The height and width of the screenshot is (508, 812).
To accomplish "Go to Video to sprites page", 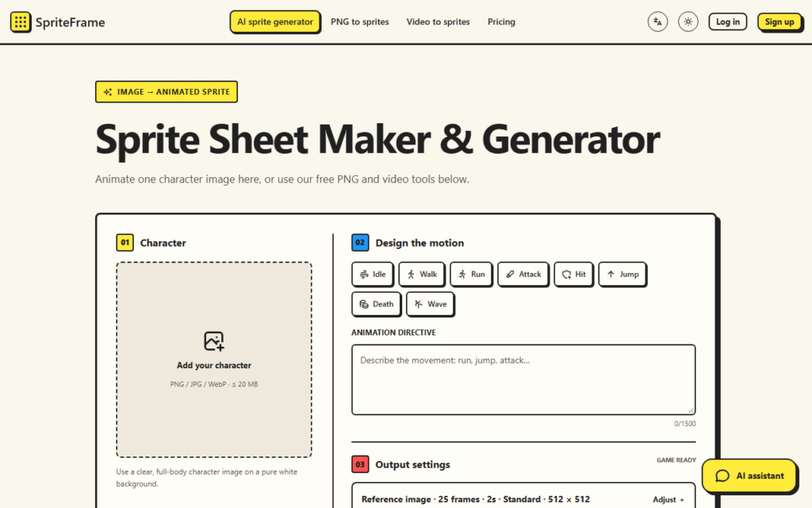I will (x=438, y=21).
